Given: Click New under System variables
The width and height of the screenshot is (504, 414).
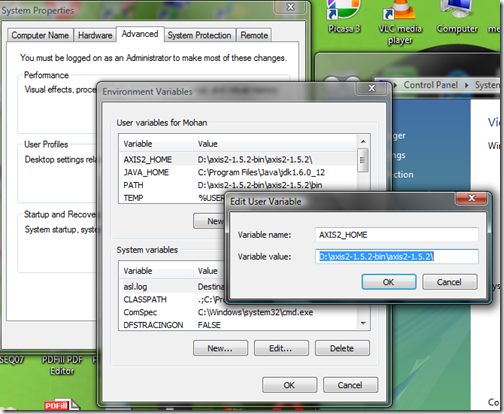Looking at the screenshot, I should (x=220, y=348).
